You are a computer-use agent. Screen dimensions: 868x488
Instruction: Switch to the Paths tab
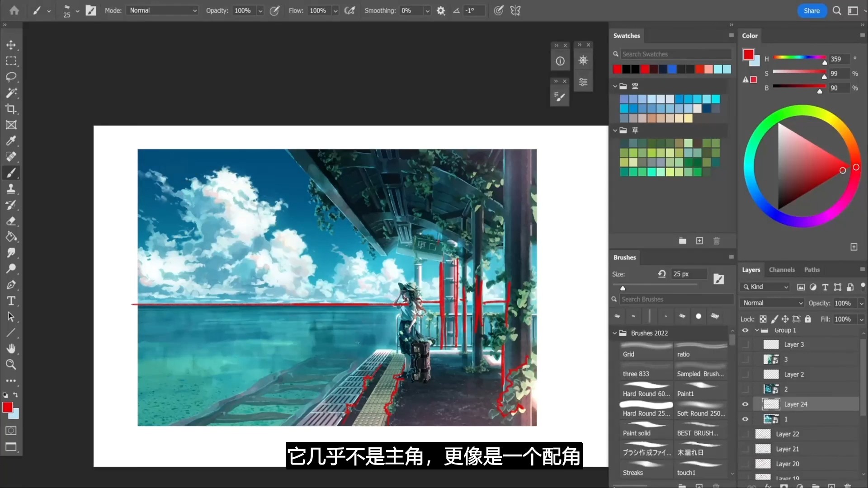coord(811,270)
